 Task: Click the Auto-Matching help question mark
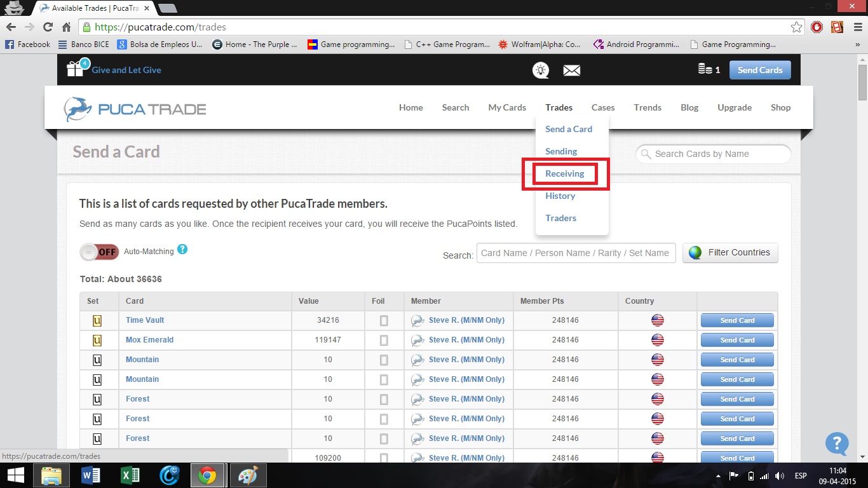(x=182, y=249)
